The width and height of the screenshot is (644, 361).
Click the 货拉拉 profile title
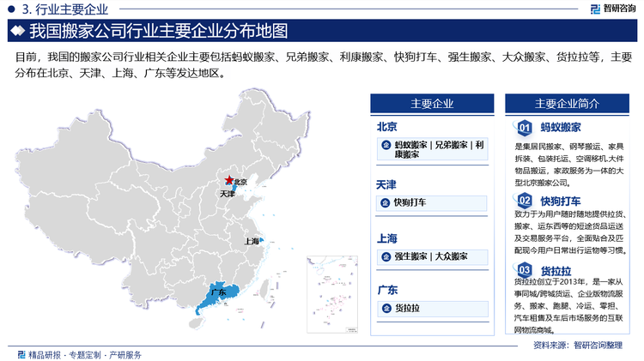tap(556, 271)
